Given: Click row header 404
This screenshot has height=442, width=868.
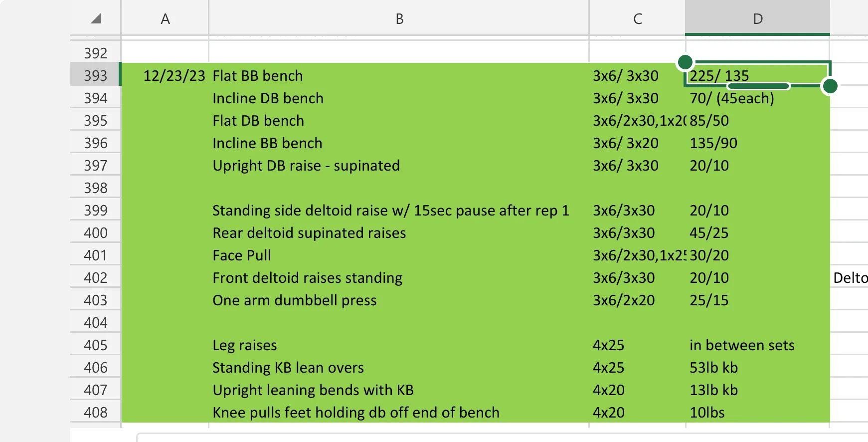Looking at the screenshot, I should (95, 322).
